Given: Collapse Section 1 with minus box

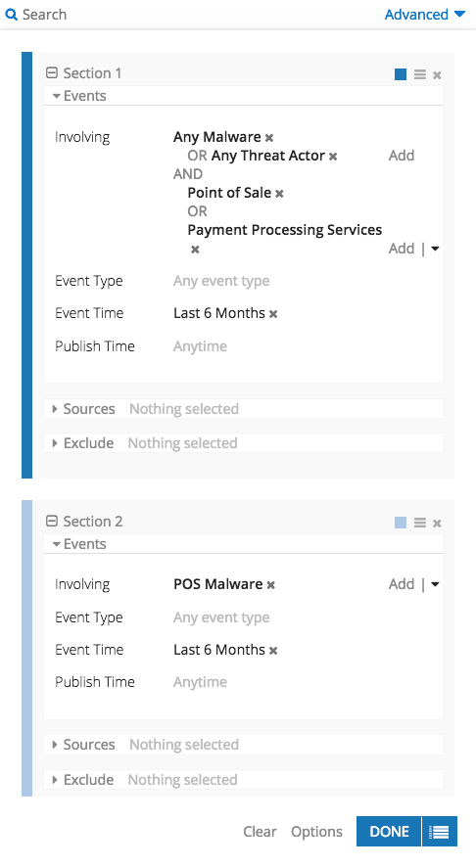Looking at the screenshot, I should pyautogui.click(x=52, y=73).
